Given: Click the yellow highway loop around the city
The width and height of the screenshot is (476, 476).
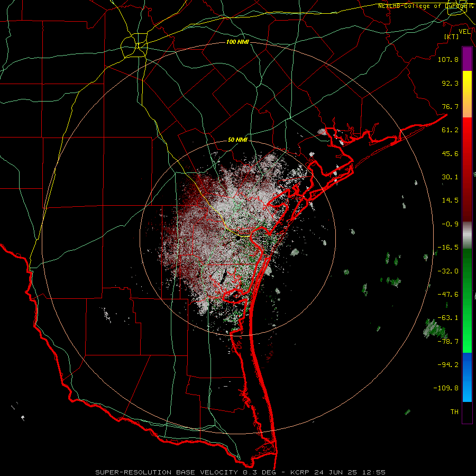Looking at the screenshot, I should click(x=134, y=47).
